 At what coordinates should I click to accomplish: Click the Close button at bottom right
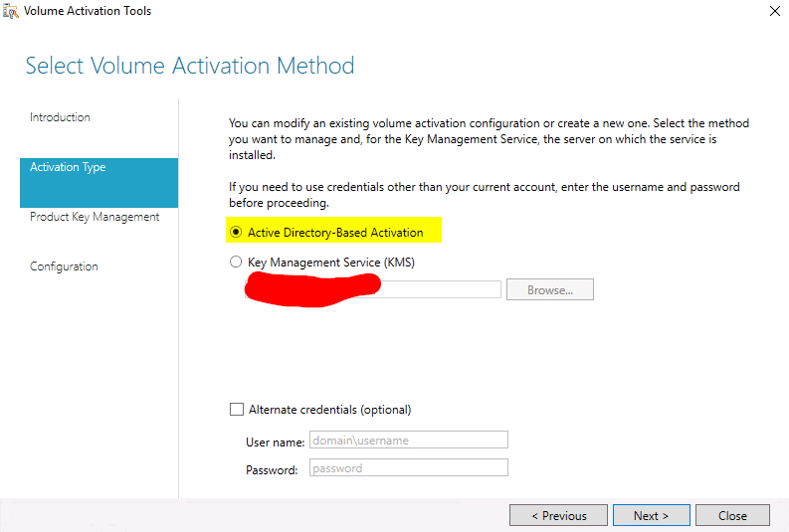tap(732, 516)
